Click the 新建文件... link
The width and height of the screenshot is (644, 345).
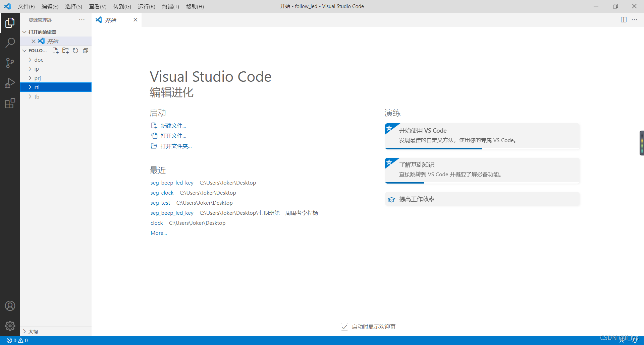pos(173,126)
